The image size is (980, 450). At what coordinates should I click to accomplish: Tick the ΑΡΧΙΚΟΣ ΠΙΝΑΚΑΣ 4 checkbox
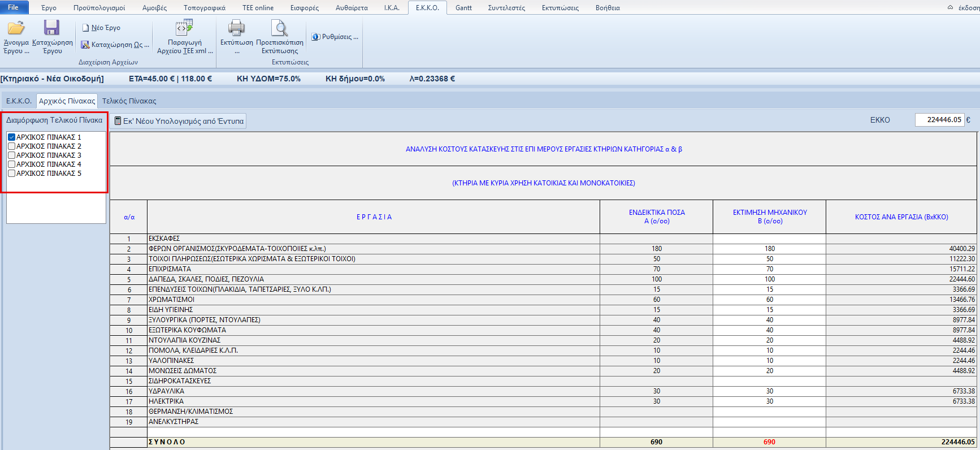[11, 165]
